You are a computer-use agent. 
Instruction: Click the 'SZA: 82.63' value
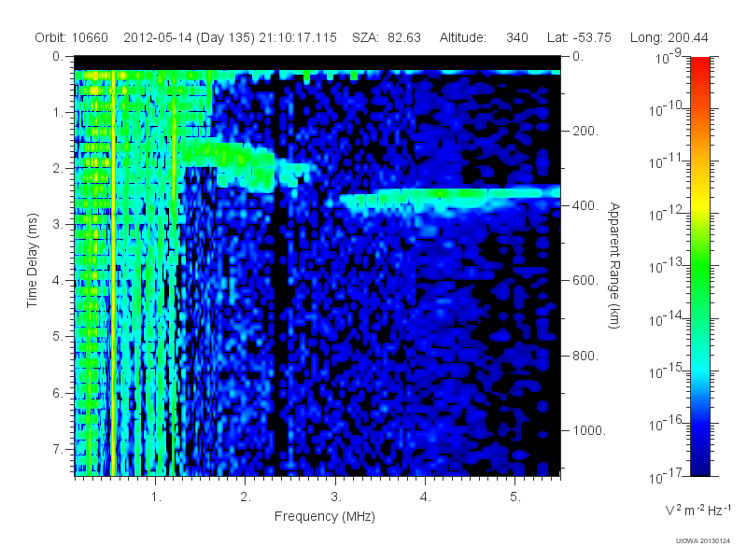point(387,37)
